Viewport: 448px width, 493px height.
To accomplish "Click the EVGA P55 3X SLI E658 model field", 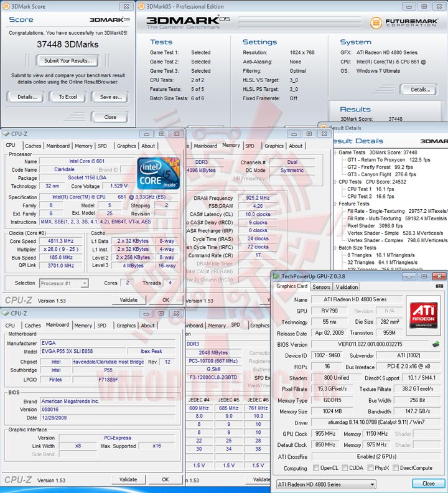I will (83, 351).
